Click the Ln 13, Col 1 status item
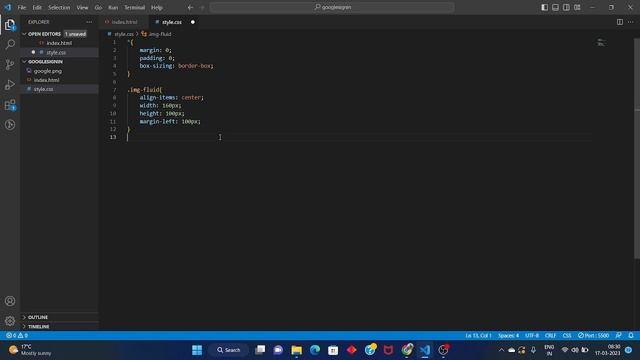The image size is (640, 360). click(x=478, y=336)
